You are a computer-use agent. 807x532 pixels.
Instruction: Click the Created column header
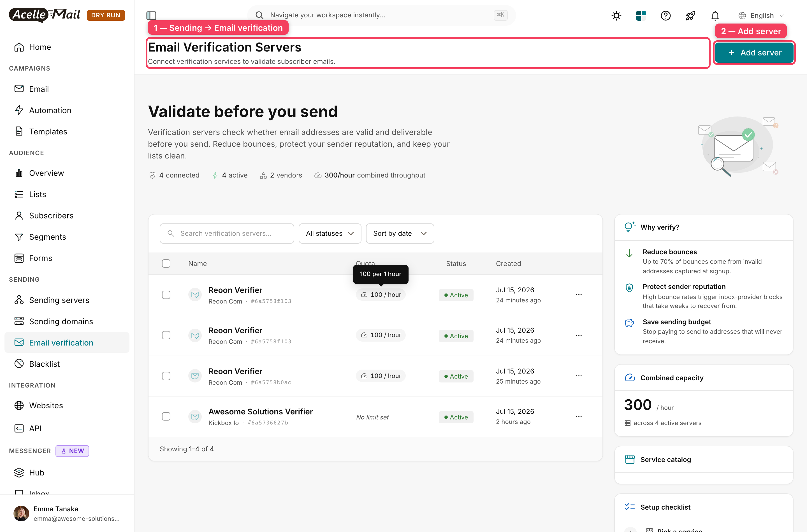508,264
